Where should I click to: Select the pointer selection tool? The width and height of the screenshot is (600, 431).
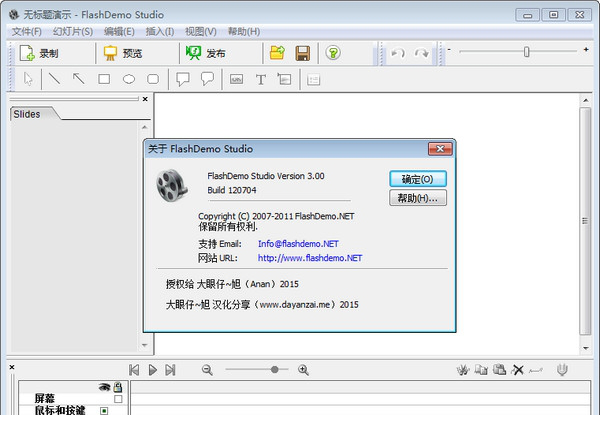click(x=28, y=79)
